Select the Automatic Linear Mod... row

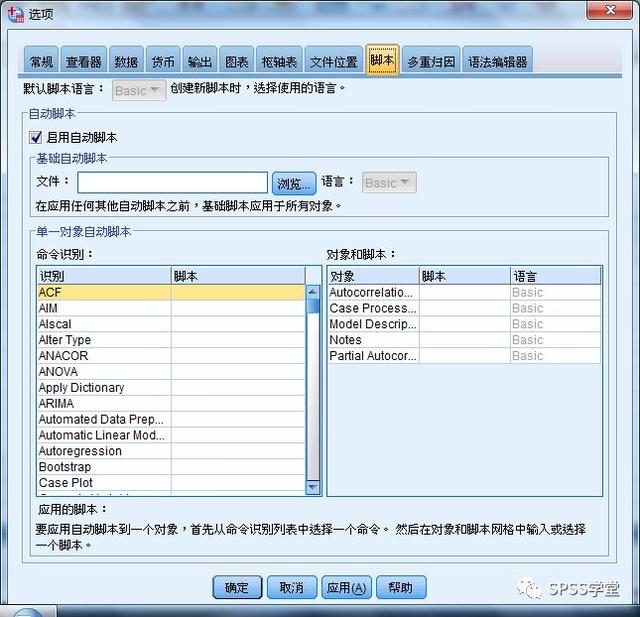[171, 436]
